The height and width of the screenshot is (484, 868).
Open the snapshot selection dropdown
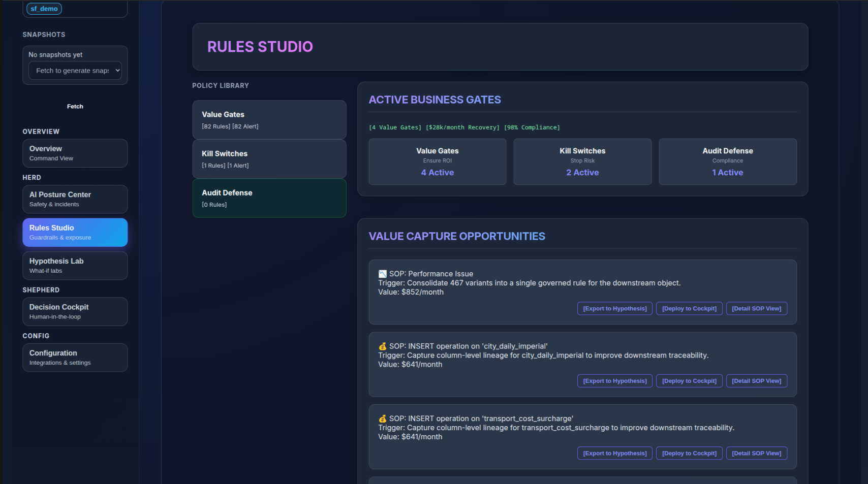[75, 70]
